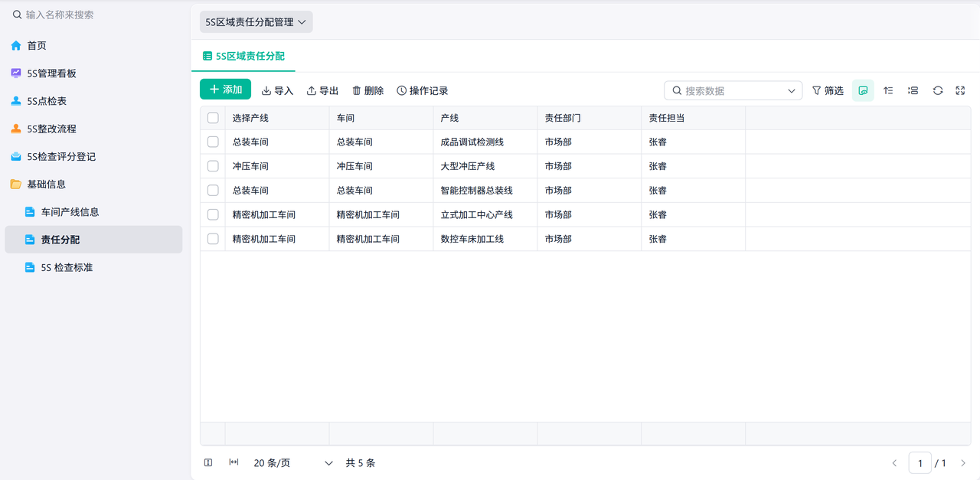Click the 筛选 filter button
The width and height of the screenshot is (980, 480).
tap(828, 90)
